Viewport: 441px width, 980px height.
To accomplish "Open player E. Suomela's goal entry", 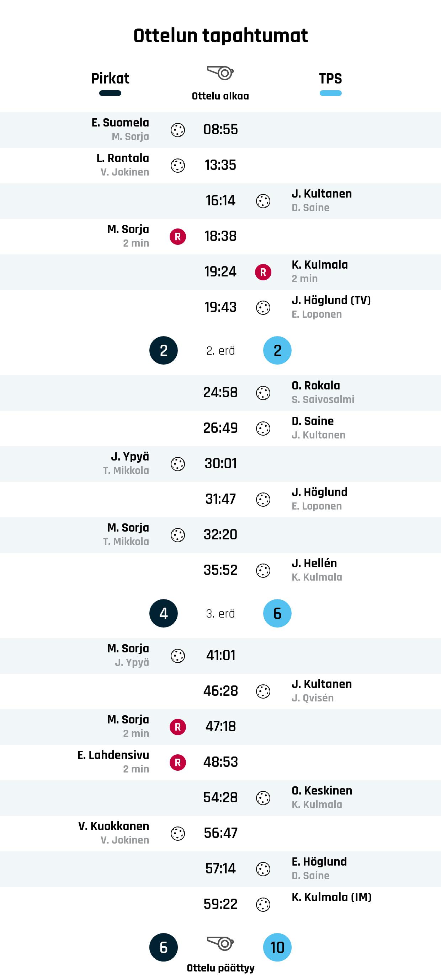I will 120,123.
